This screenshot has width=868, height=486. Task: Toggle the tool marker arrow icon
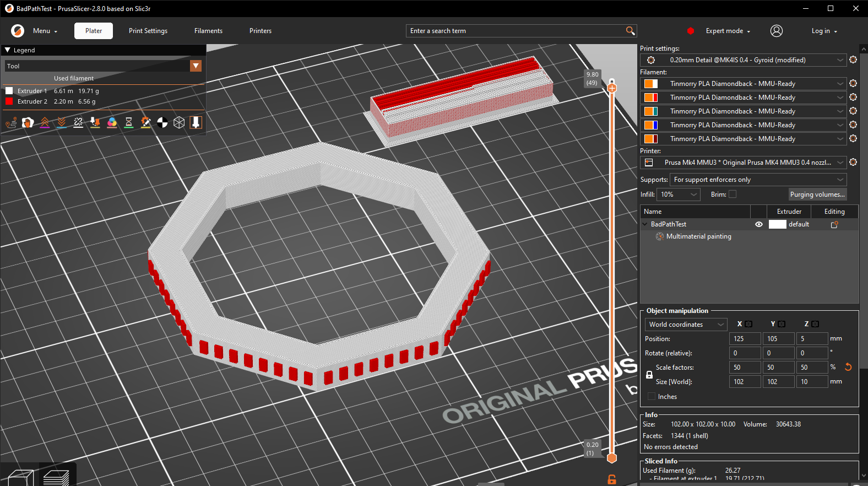(x=196, y=122)
